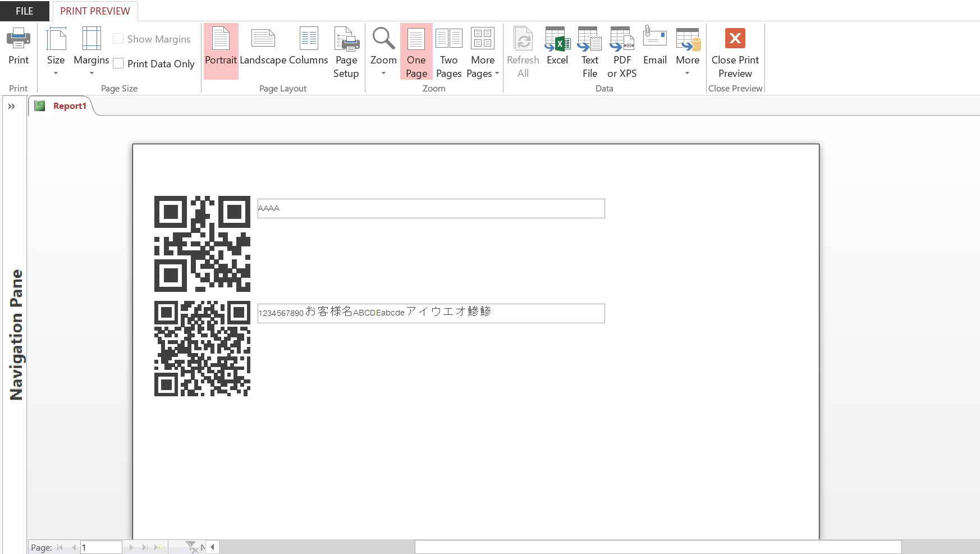The image size is (980, 554).
Task: Open Page Setup dialog
Action: [x=346, y=52]
